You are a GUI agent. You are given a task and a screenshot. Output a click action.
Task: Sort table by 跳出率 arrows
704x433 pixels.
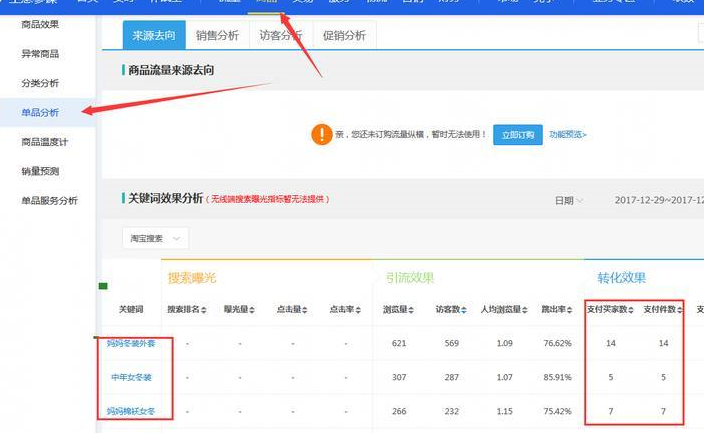tap(569, 310)
